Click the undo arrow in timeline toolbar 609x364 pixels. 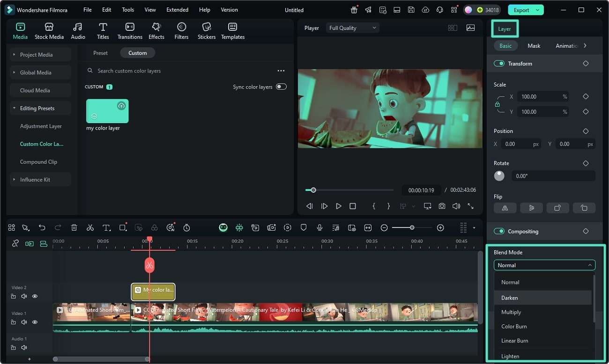pos(42,228)
